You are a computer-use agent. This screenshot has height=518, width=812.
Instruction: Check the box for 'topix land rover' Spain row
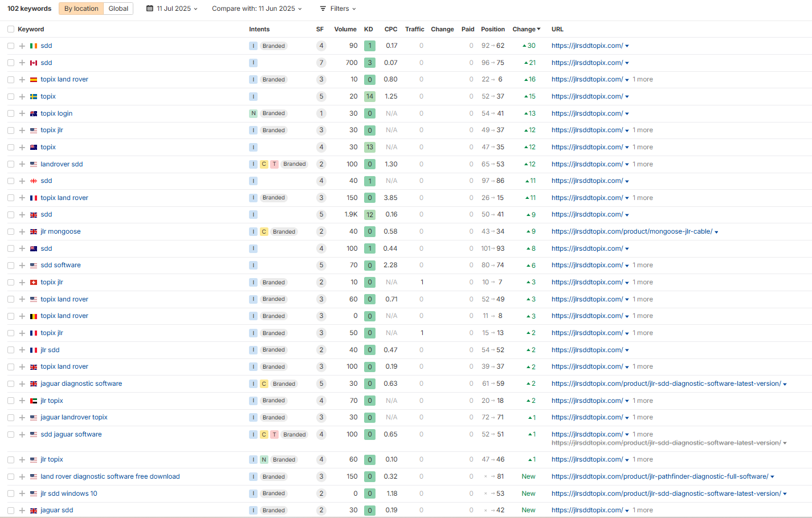(x=11, y=80)
